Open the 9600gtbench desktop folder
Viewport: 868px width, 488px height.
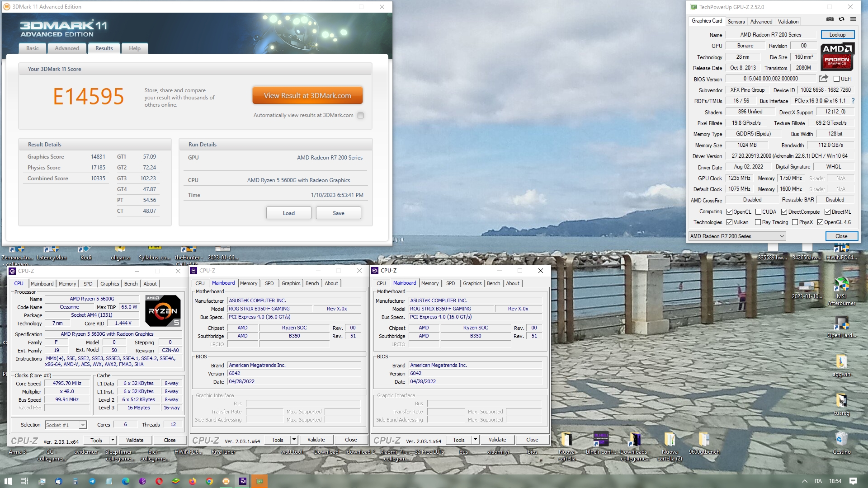coord(704,443)
